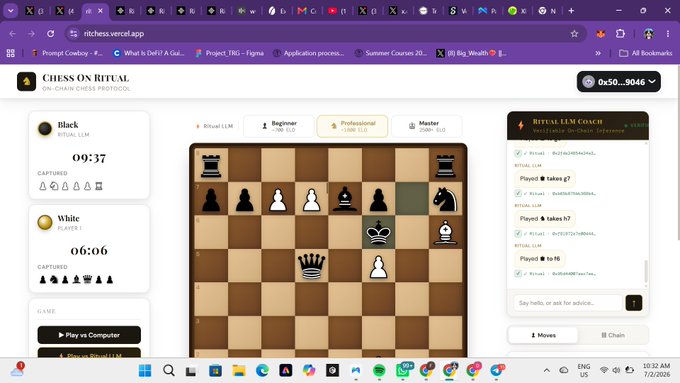
Task: Select the white pawn on d7
Action: [x=311, y=200]
